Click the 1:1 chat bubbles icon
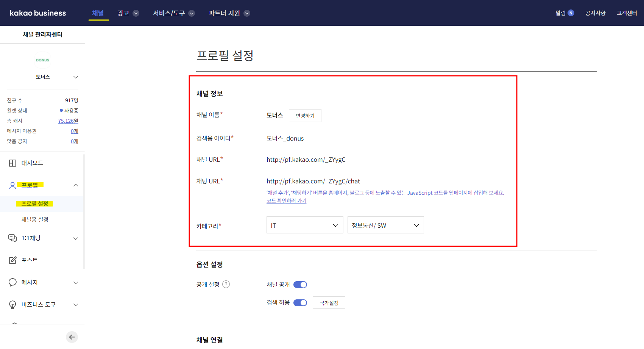 click(12, 238)
